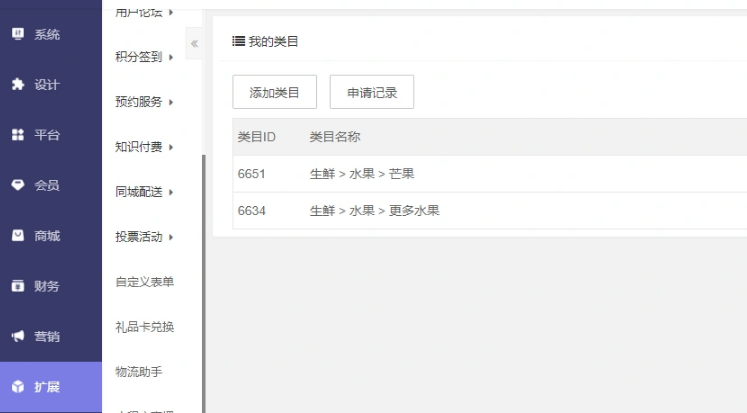Click the submenu vertical scrollbar
Screen dimensions: 747x413
(204, 284)
